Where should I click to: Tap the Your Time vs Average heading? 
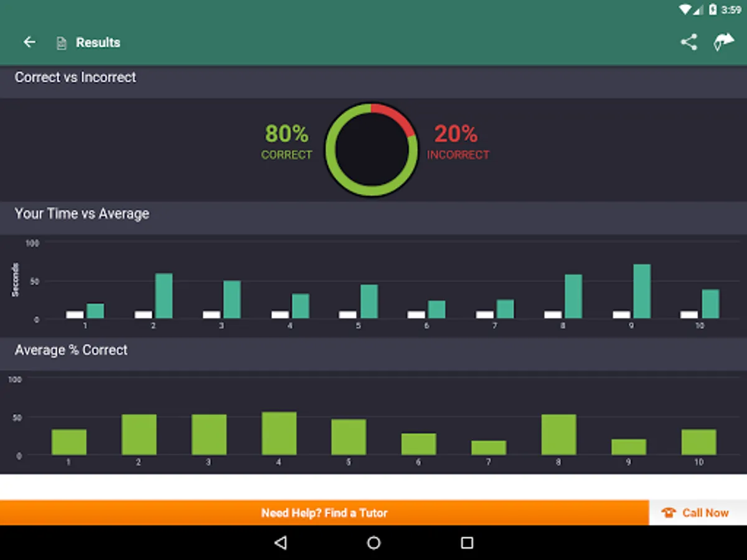[82, 213]
